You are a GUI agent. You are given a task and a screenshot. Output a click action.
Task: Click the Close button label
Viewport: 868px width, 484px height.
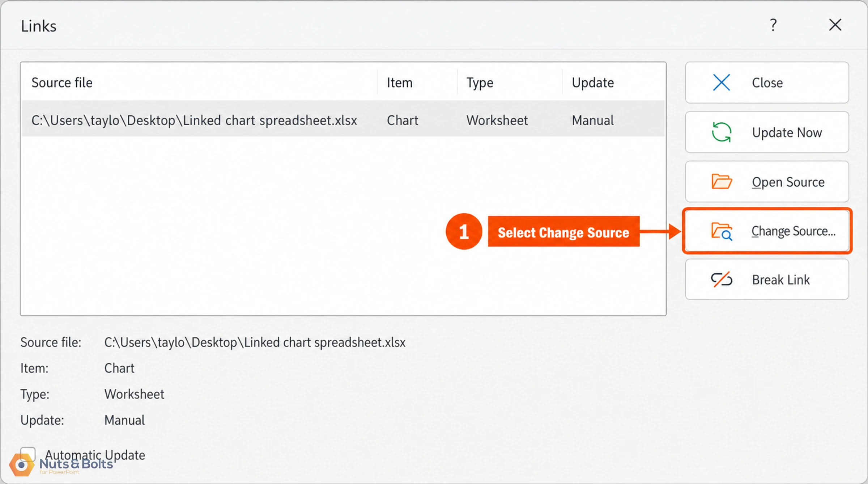767,83
